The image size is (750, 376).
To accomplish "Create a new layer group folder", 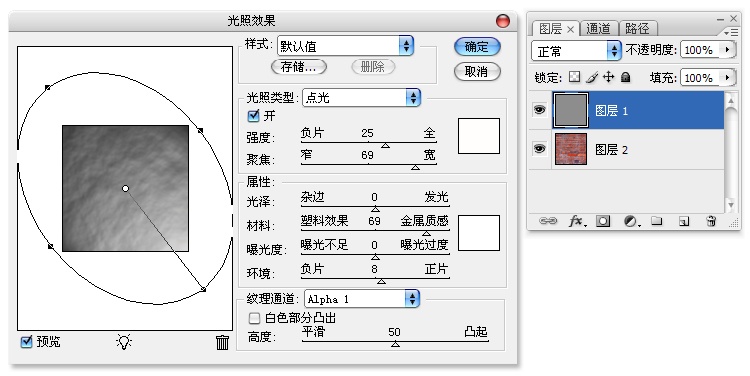I will click(657, 221).
